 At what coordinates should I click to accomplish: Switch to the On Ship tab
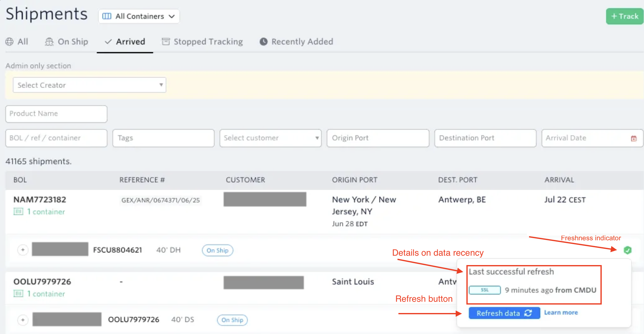[66, 42]
